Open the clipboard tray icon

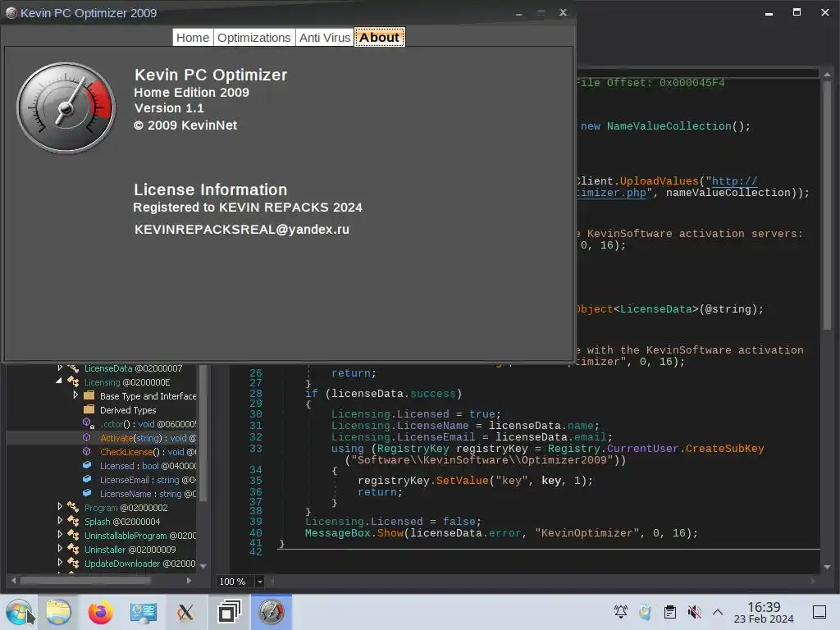coord(669,612)
